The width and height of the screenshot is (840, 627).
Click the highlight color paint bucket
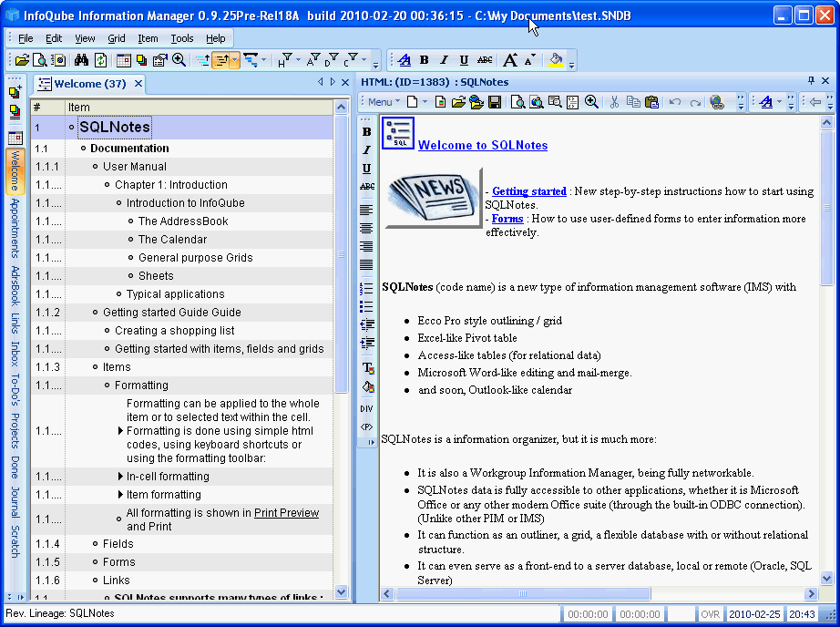pyautogui.click(x=556, y=60)
